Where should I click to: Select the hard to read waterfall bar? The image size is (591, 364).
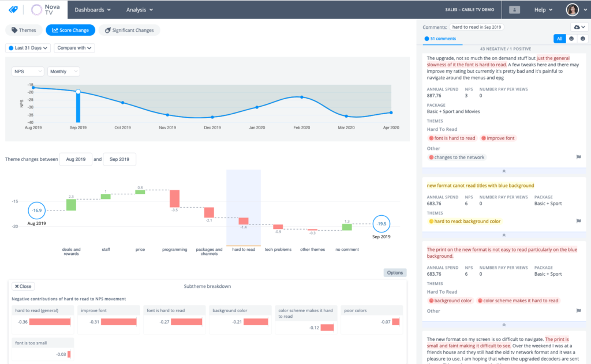pos(244,221)
